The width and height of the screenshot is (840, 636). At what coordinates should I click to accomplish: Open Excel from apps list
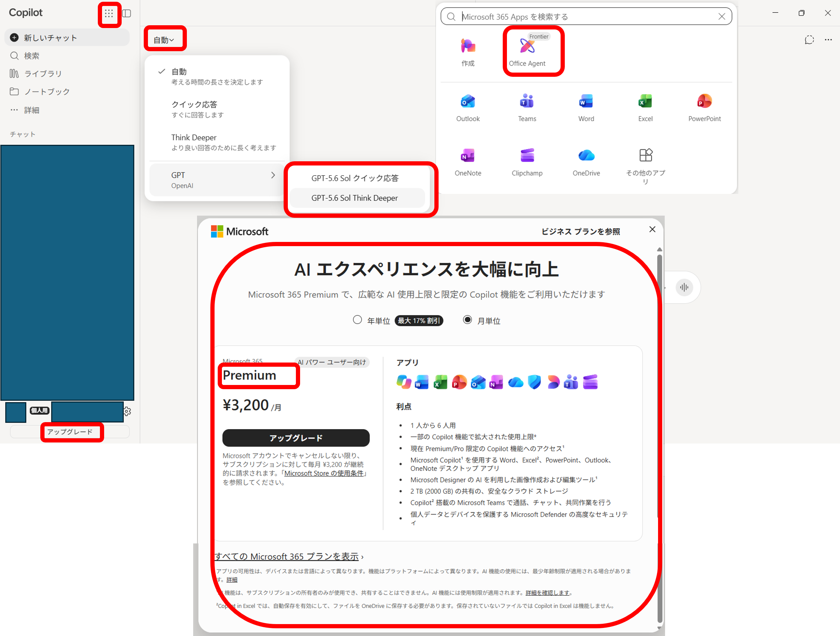(645, 108)
